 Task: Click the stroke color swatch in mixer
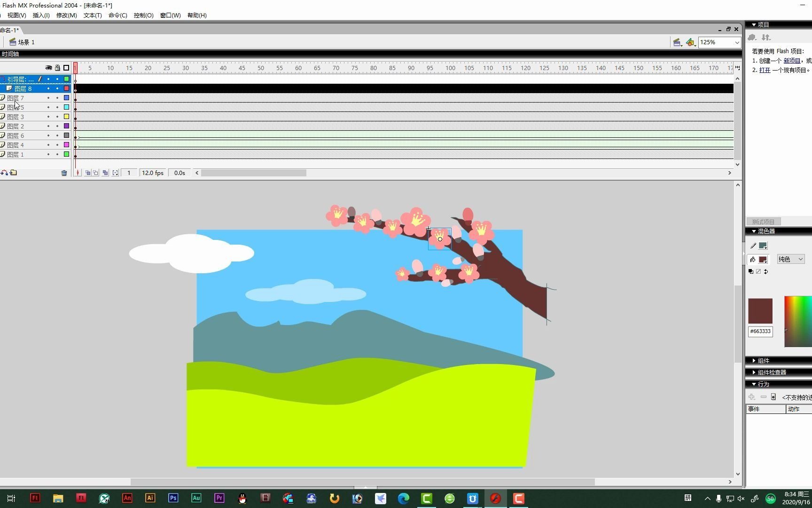point(763,246)
